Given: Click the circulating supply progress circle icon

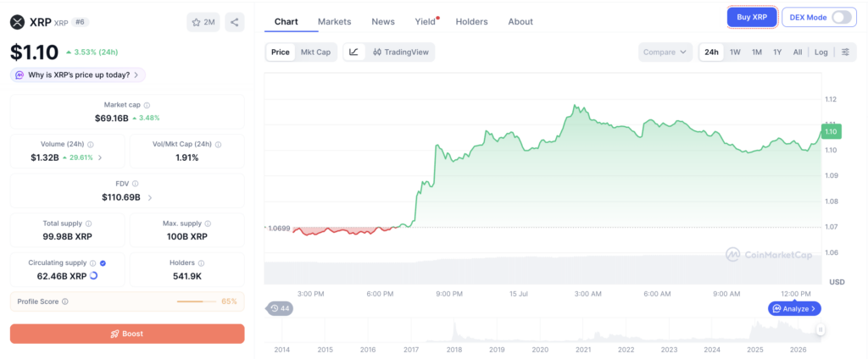Looking at the screenshot, I should coord(93,275).
